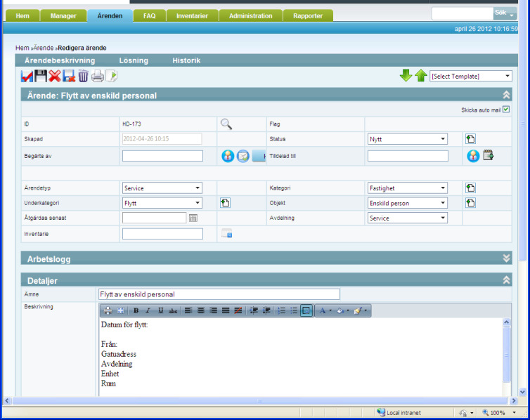This screenshot has width=530, height=420.
Task: Click the email envelope icon beside Begärts av
Action: pos(243,156)
